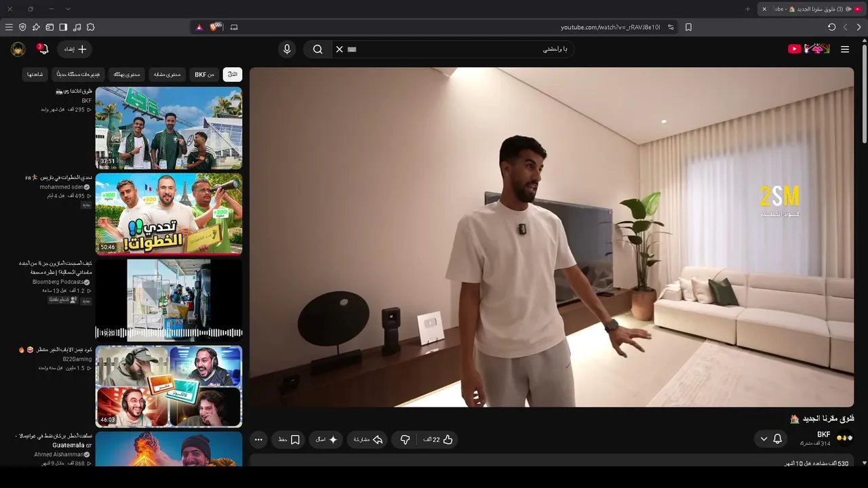
Task: Open subscription notification bell dropdown
Action: (x=771, y=439)
